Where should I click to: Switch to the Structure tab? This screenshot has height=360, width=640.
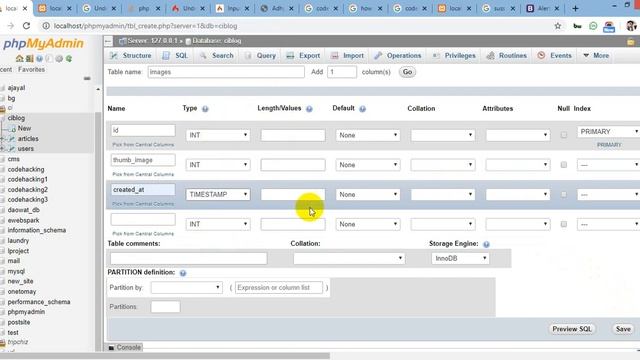point(131,56)
